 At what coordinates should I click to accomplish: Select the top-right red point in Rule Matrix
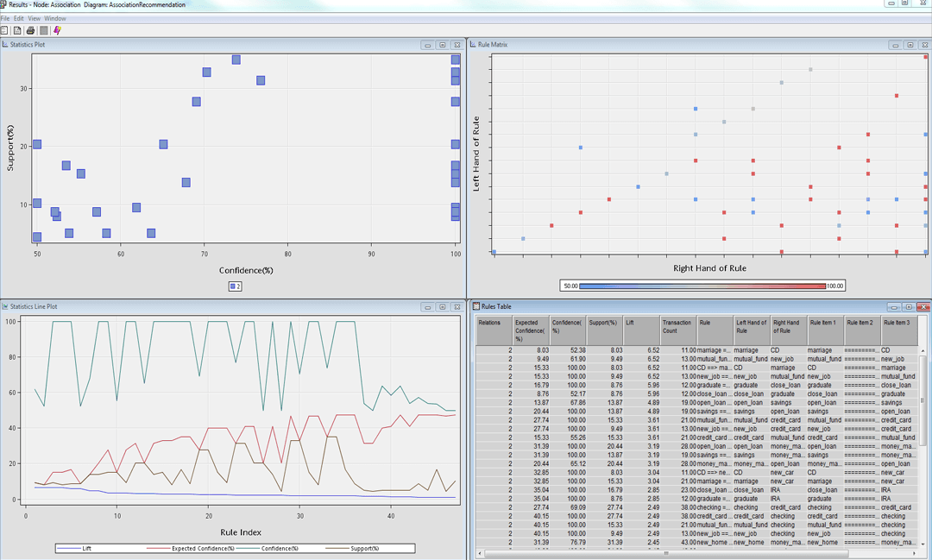925,57
